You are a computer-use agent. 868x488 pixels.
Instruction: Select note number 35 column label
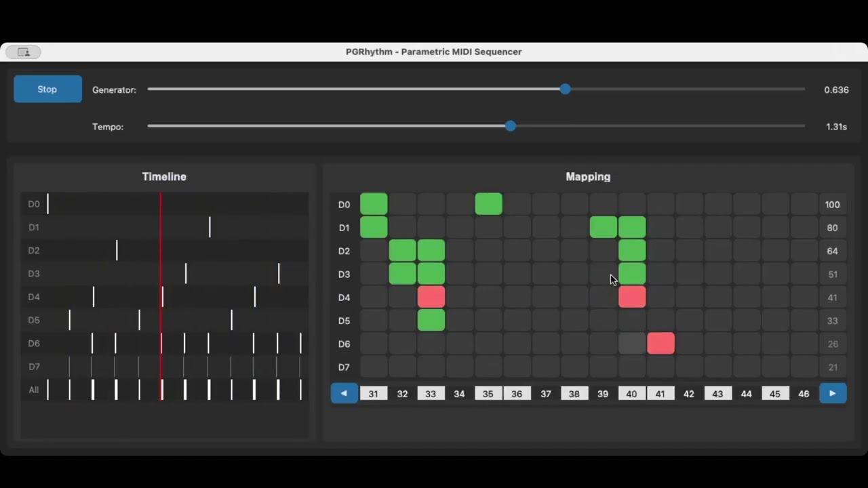click(488, 394)
